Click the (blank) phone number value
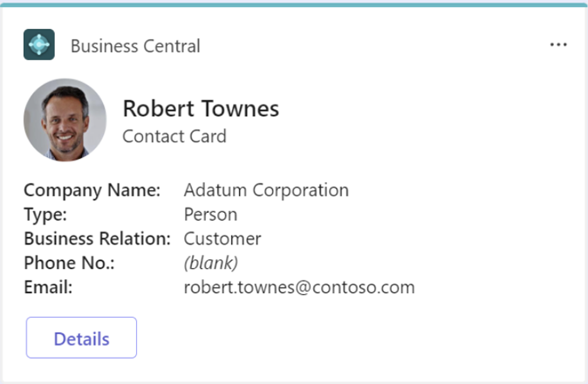588x384 pixels. 211,263
